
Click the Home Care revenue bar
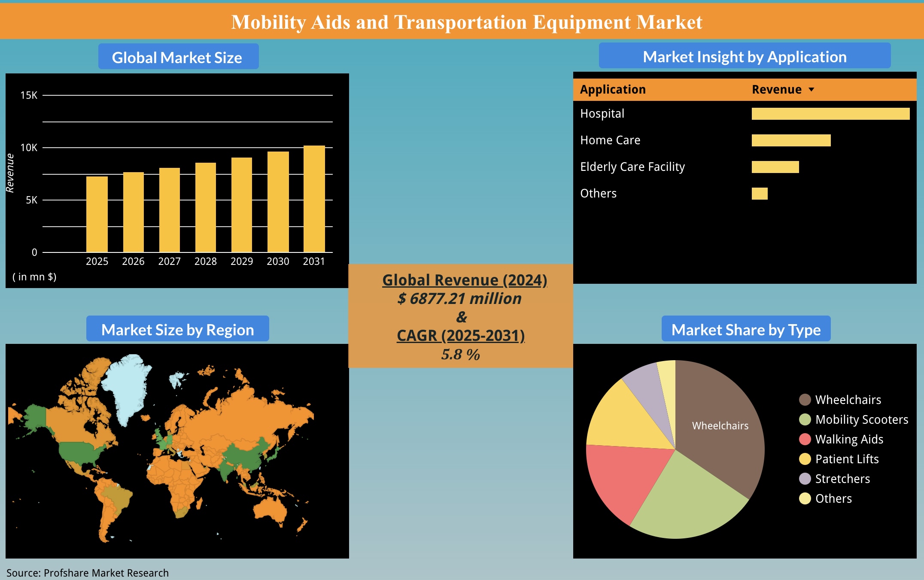click(x=791, y=140)
